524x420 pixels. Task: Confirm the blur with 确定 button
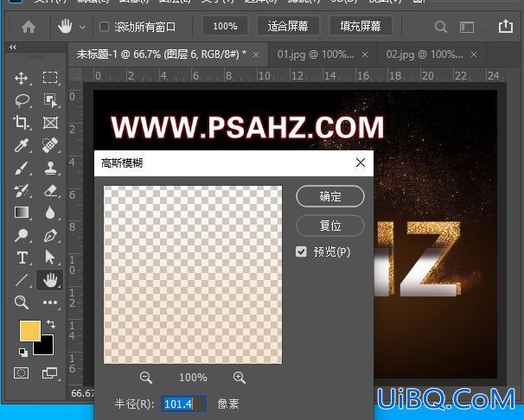(330, 196)
